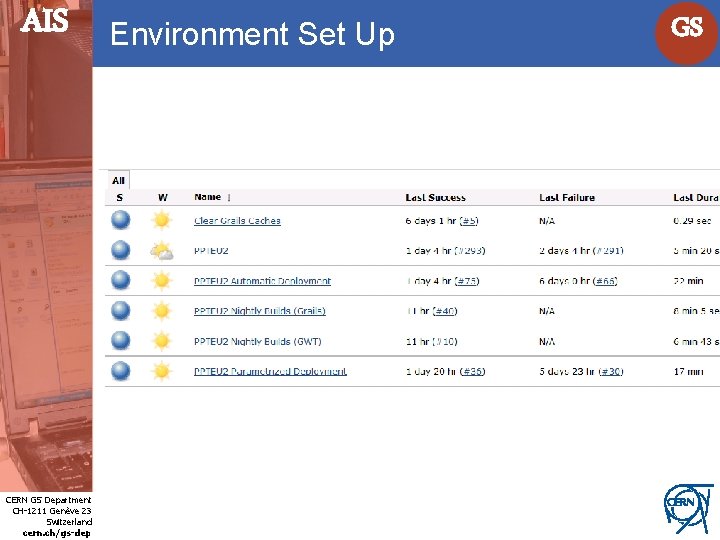Open last failure build #30 link
720x540 pixels.
pyautogui.click(x=611, y=371)
